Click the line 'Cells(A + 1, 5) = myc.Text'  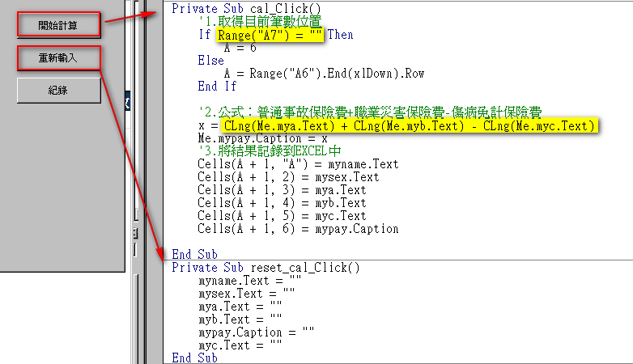282,216
